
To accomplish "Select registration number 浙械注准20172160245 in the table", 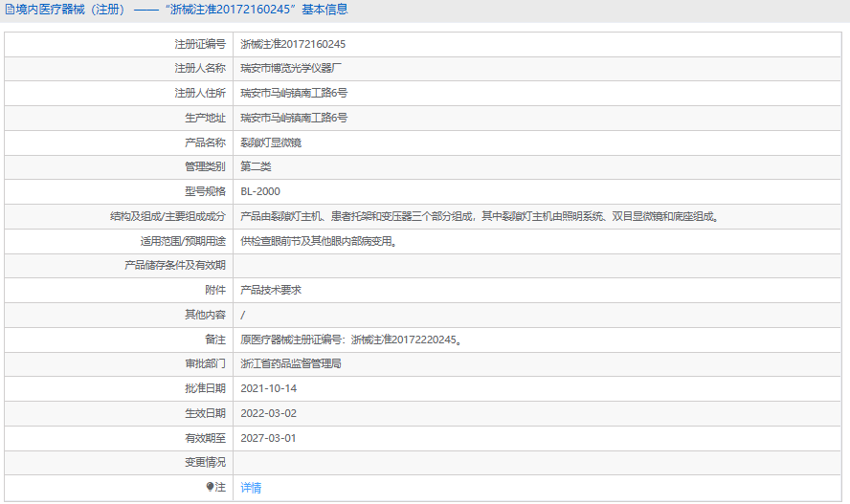I will click(293, 44).
